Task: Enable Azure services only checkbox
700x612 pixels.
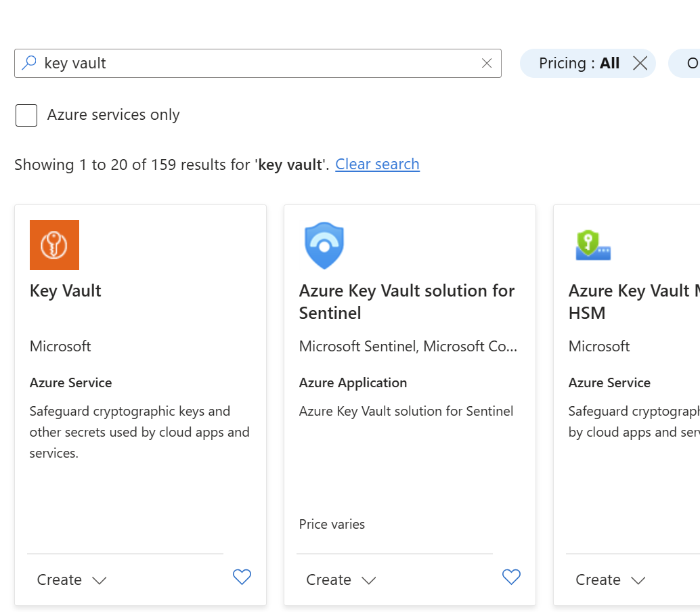Action: (26, 115)
